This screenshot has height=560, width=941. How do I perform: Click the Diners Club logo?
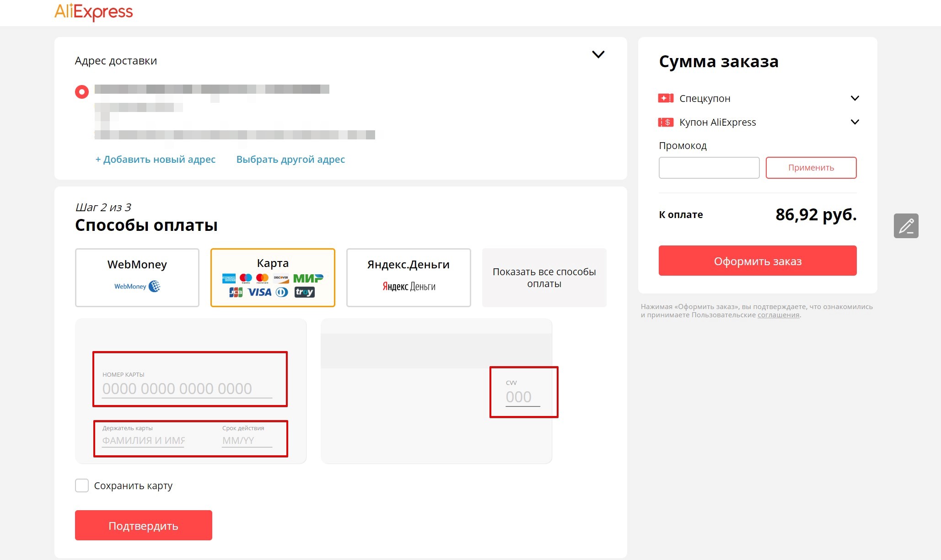click(282, 292)
